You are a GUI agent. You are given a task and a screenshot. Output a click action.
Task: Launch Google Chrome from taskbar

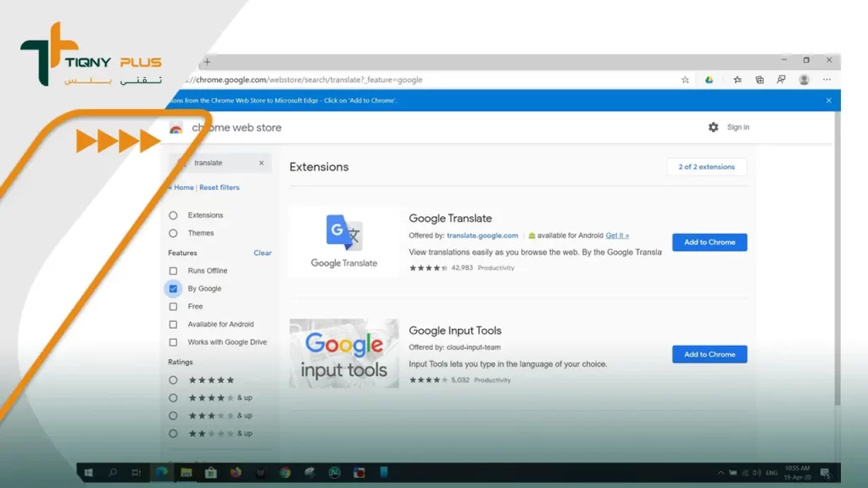point(285,473)
